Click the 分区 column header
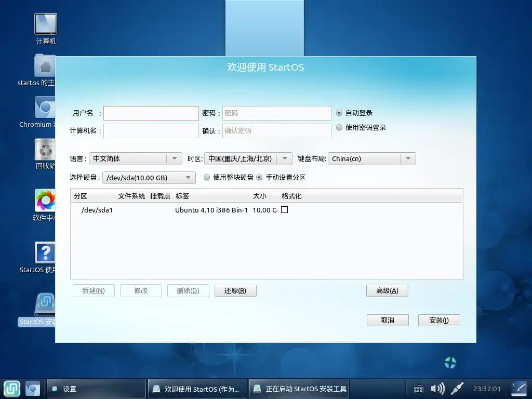532x399 pixels. pos(81,196)
